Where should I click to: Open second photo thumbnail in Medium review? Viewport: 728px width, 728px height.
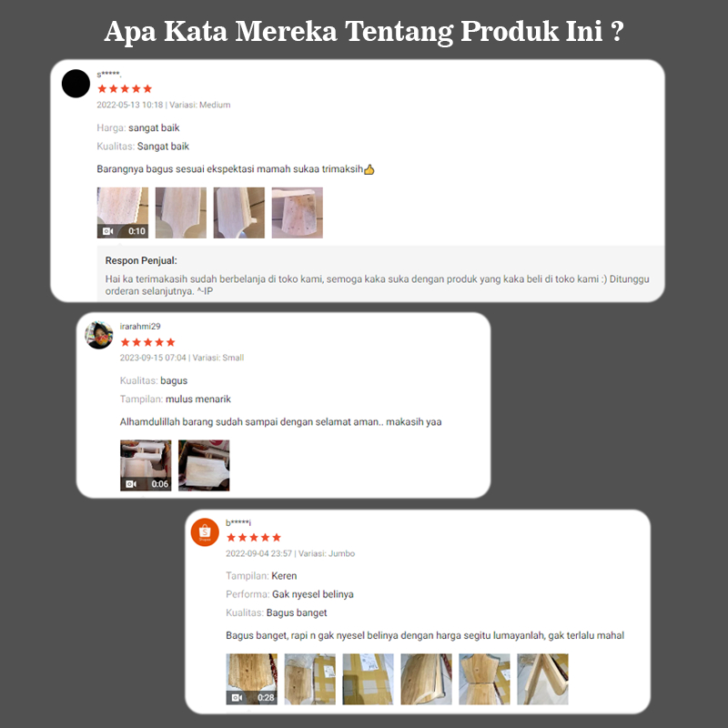tap(181, 213)
